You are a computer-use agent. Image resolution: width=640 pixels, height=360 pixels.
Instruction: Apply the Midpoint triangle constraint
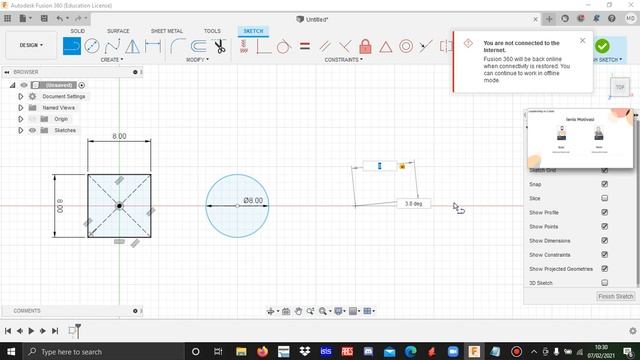click(x=385, y=46)
